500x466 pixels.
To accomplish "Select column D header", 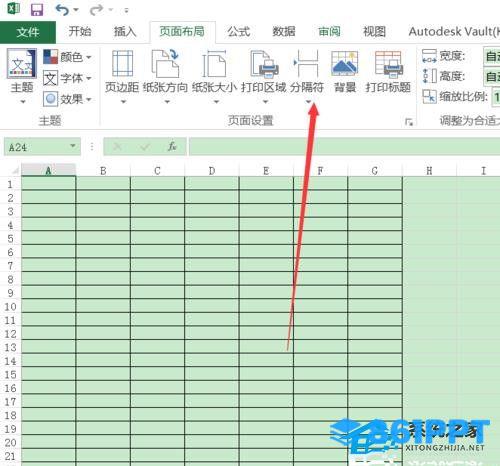I will point(212,171).
